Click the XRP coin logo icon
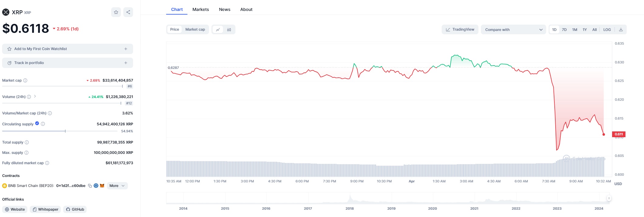The image size is (644, 217). point(6,12)
